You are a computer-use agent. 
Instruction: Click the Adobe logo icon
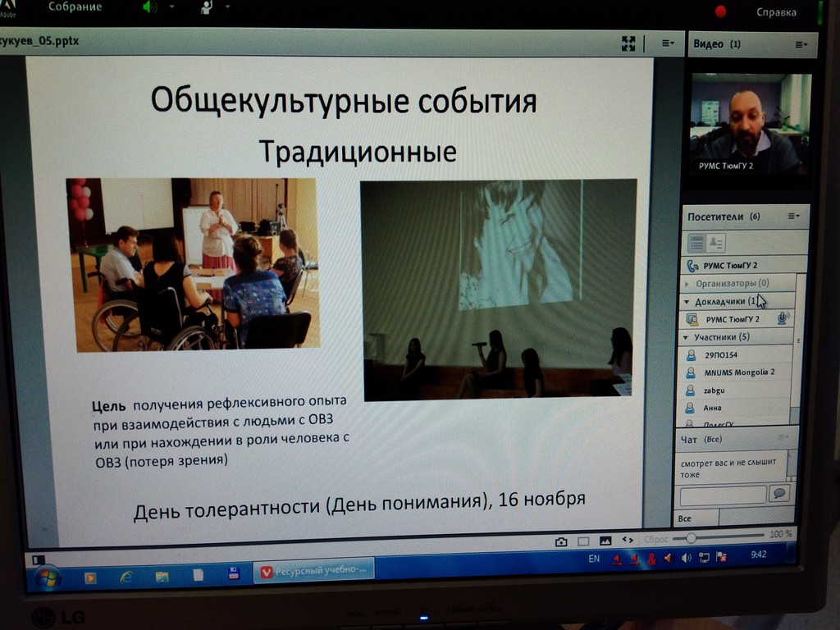pyautogui.click(x=7, y=8)
